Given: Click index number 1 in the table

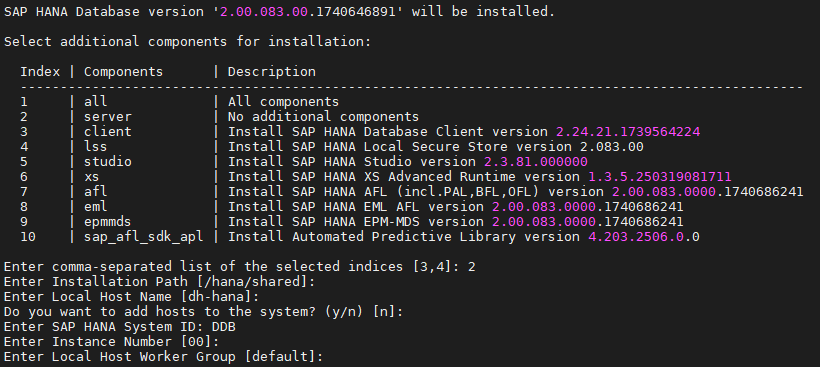Looking at the screenshot, I should [x=24, y=101].
